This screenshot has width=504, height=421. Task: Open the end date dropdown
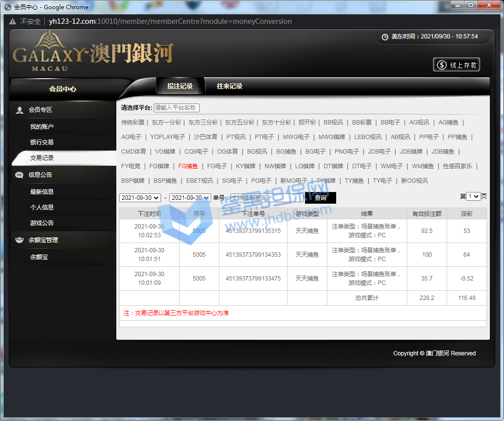point(190,198)
